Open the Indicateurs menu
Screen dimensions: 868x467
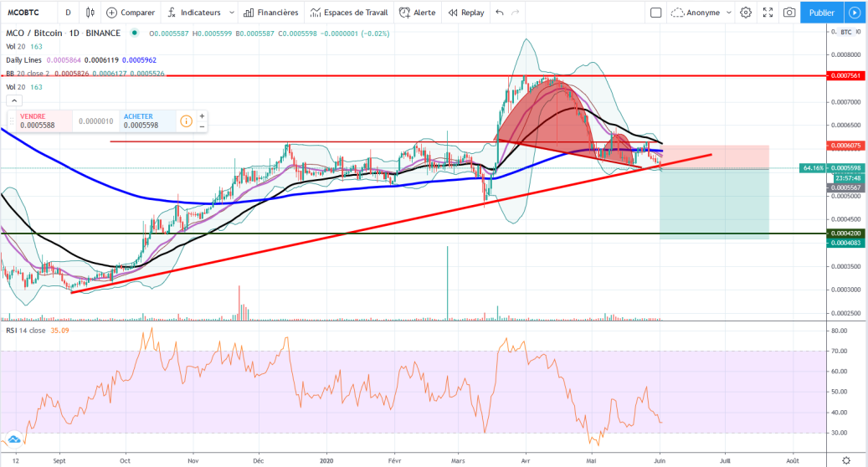tap(194, 13)
